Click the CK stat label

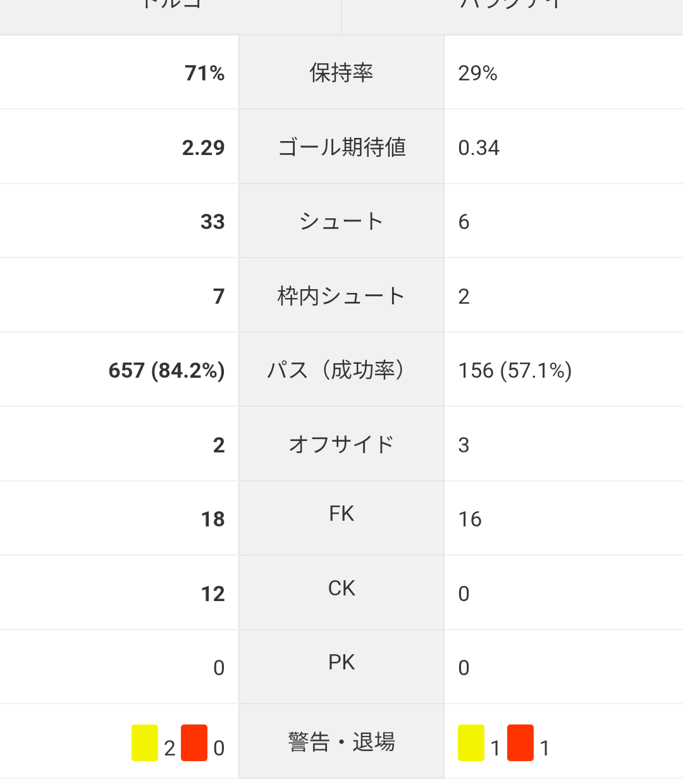341,588
